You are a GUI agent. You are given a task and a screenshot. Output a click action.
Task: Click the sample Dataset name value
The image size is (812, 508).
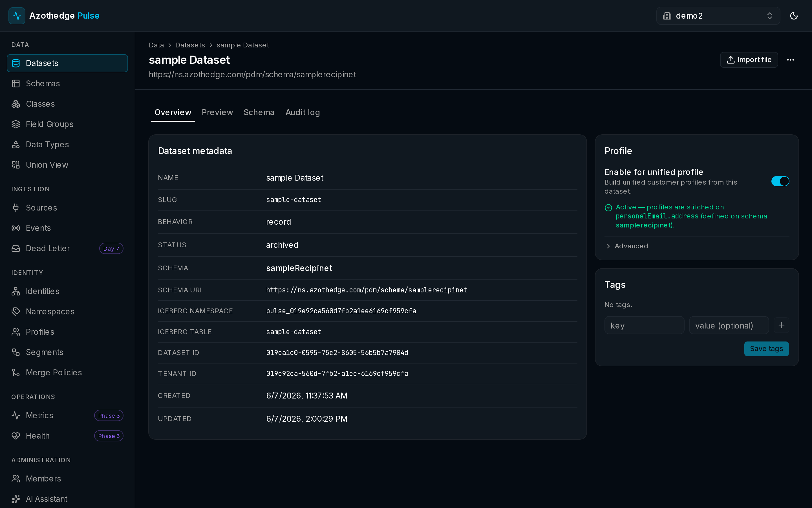(295, 178)
